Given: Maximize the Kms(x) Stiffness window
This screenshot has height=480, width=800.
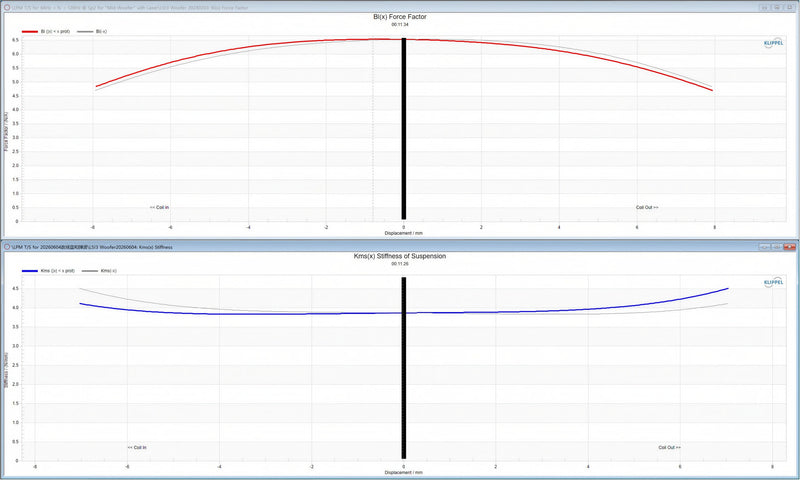Looking at the screenshot, I should (x=777, y=247).
